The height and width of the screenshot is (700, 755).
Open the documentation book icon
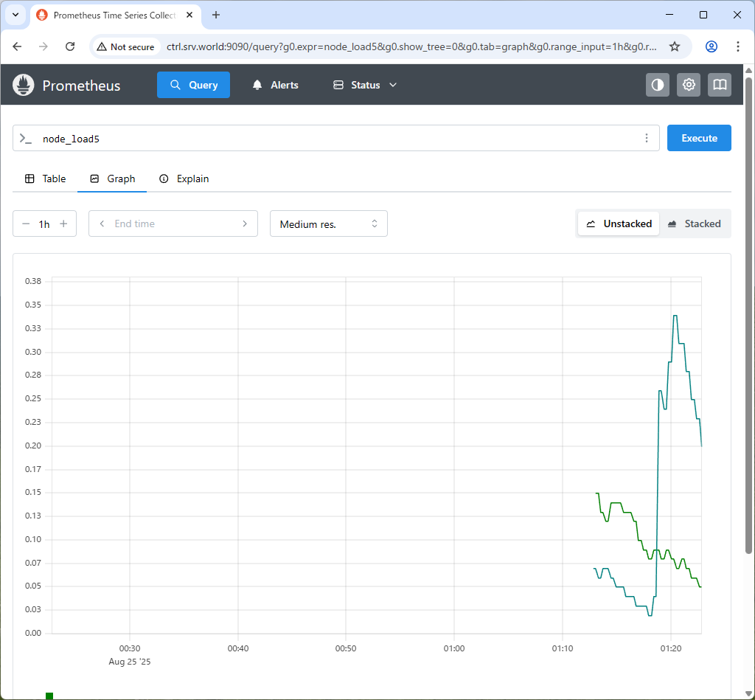tap(720, 85)
